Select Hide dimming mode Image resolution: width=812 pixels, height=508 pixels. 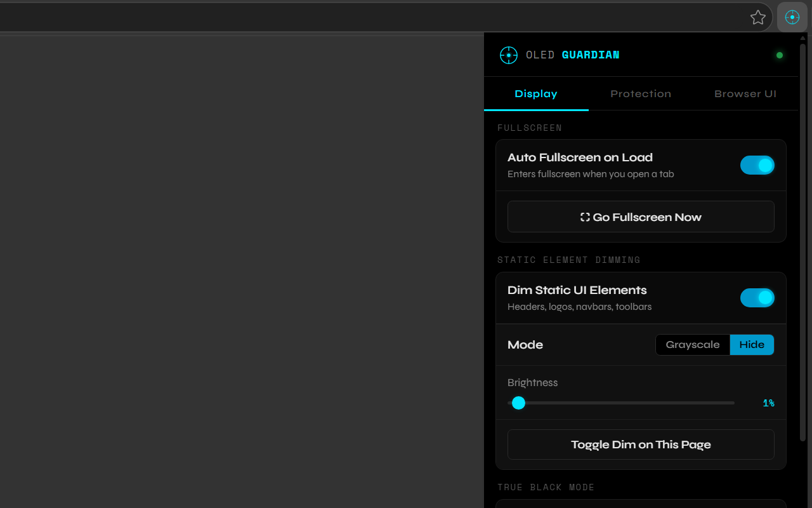tap(752, 345)
